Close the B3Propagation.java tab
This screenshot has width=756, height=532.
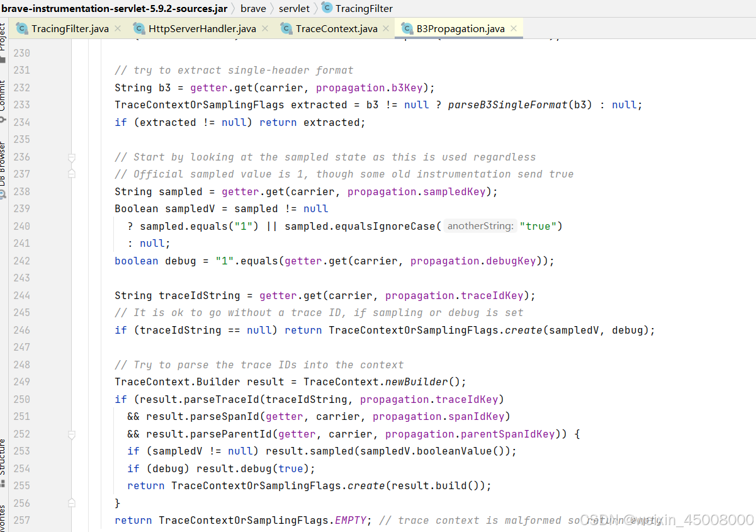pos(514,28)
